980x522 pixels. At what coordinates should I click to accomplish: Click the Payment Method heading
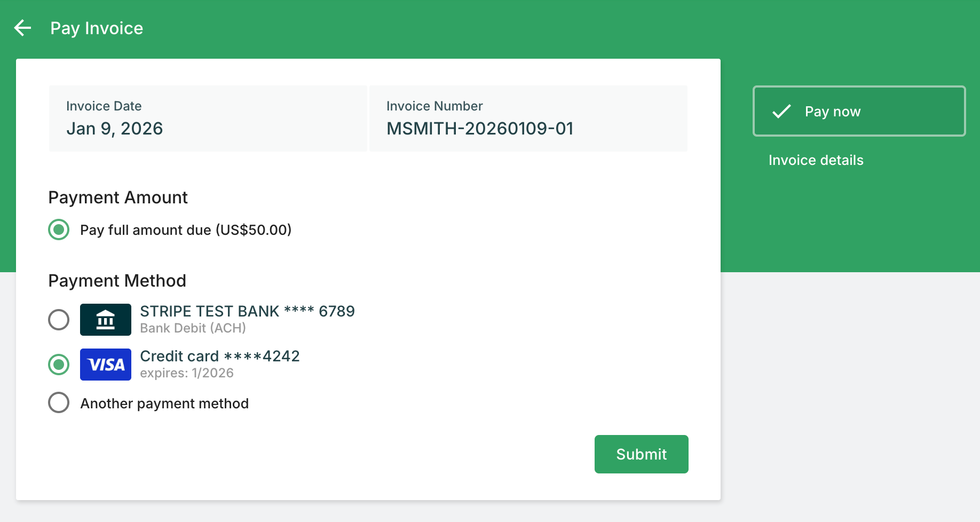117,281
